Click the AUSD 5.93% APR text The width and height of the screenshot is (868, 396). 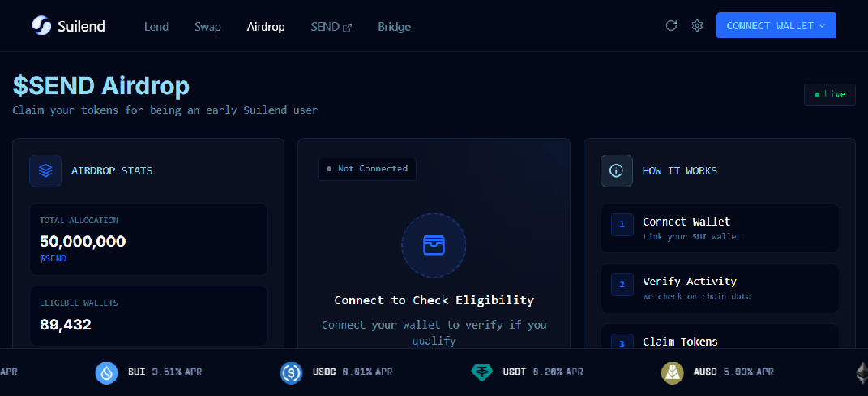[733, 372]
